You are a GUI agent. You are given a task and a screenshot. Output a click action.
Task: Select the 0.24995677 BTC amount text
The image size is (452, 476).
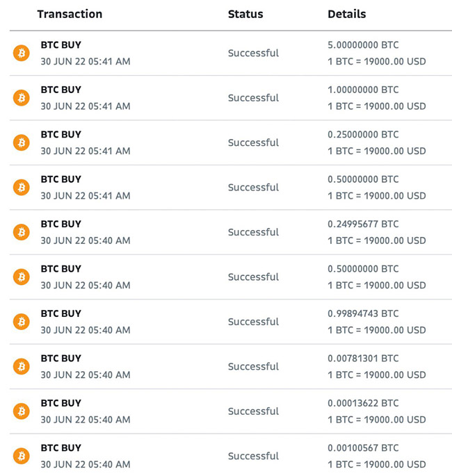click(x=363, y=224)
